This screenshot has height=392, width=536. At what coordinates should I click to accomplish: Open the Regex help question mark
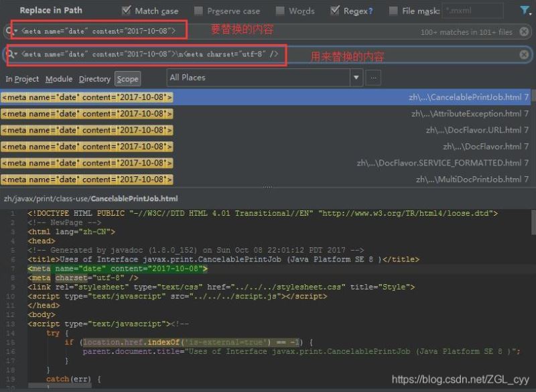[371, 11]
